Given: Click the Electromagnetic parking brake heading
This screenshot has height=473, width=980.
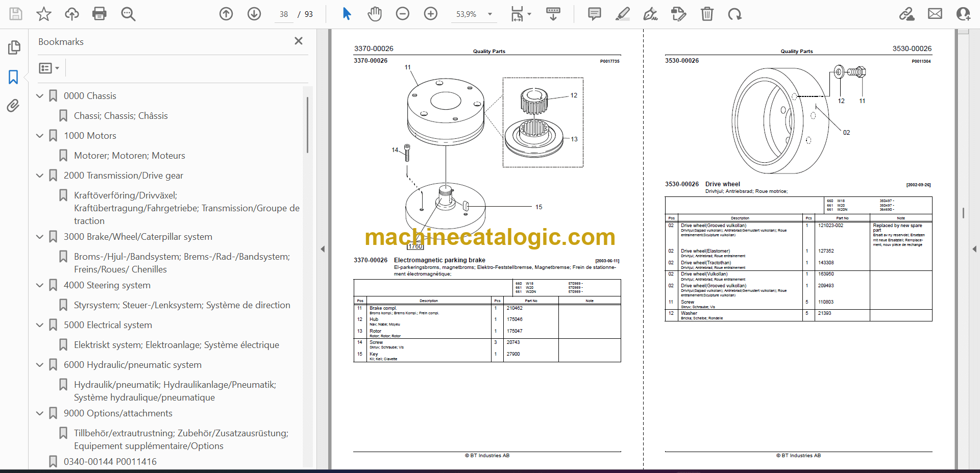Looking at the screenshot, I should 439,260.
